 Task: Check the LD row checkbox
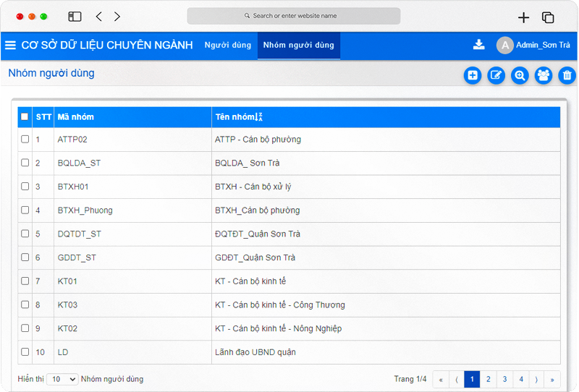25,351
